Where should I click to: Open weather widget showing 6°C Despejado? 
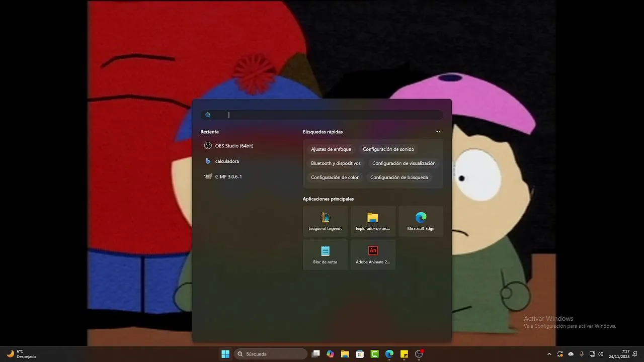pos(22,354)
